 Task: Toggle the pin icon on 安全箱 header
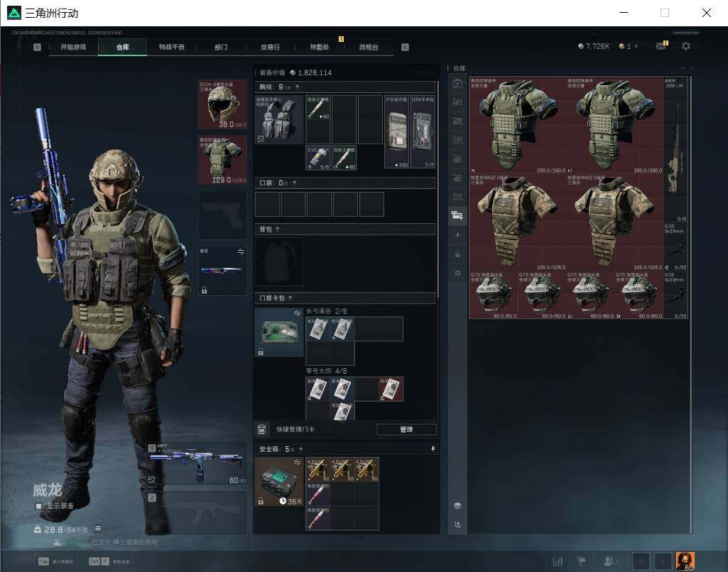(x=433, y=449)
